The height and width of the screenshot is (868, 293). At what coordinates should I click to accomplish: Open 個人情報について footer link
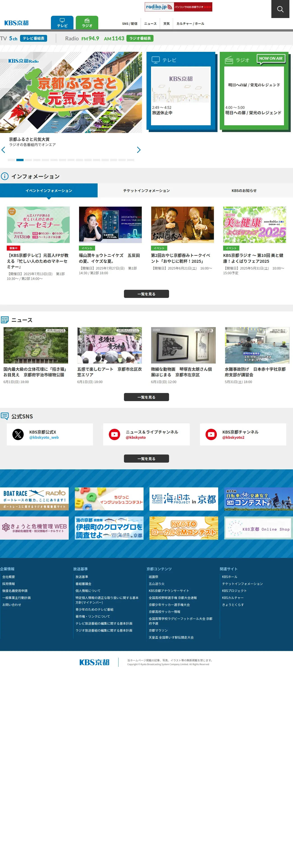pos(88,591)
